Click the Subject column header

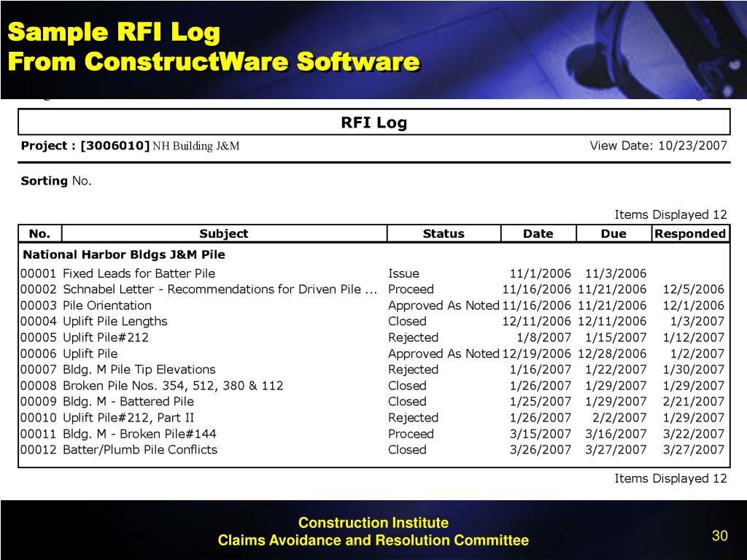[x=225, y=233]
